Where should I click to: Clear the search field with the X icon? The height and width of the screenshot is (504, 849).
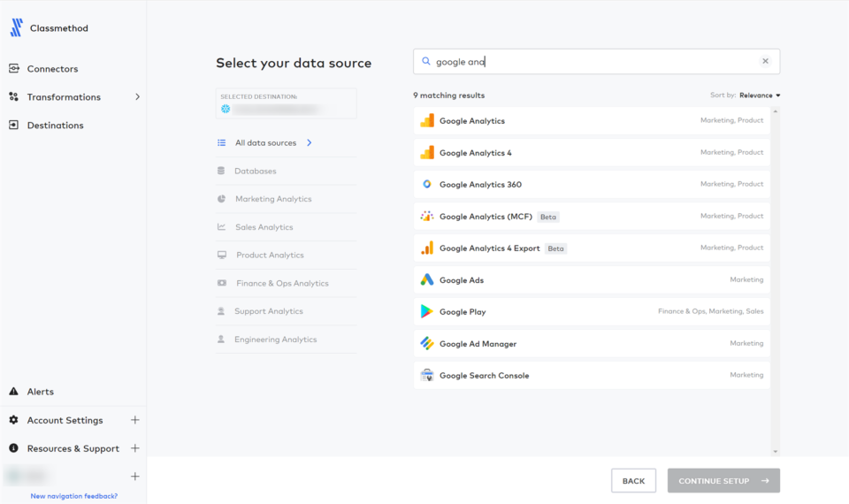click(765, 62)
